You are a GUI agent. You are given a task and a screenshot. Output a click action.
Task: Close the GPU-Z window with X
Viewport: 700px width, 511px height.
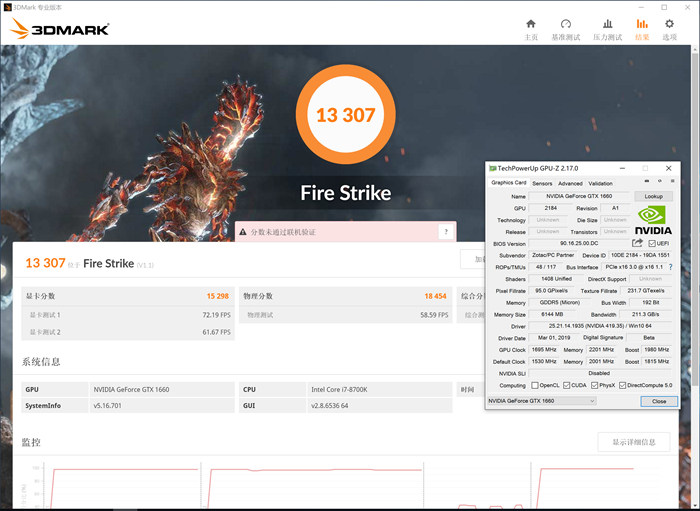tap(668, 168)
